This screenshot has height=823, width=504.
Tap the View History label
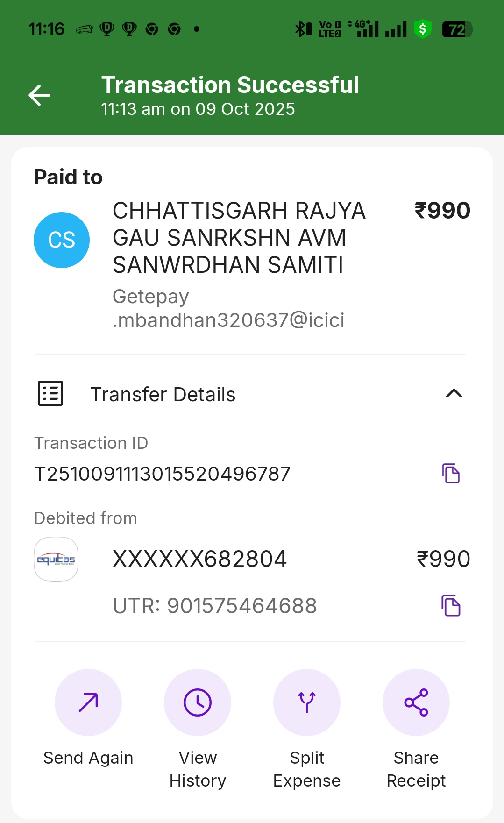198,769
